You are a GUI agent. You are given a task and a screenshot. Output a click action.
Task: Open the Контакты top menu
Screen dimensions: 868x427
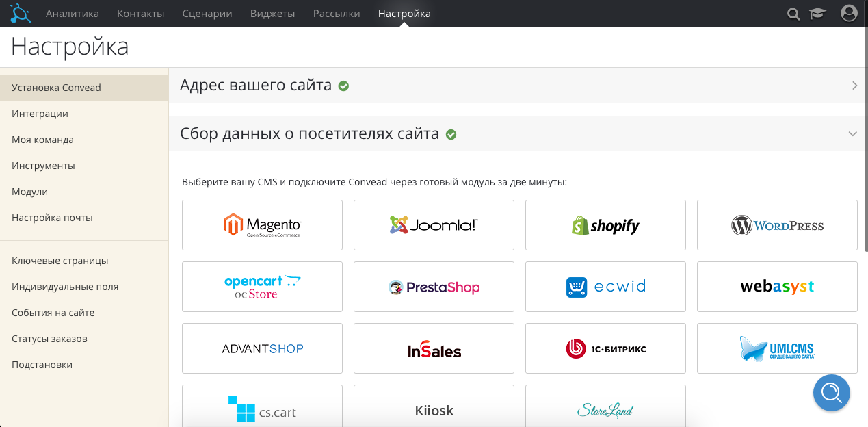click(141, 14)
